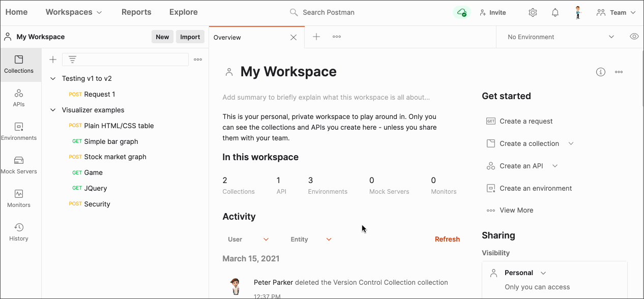644x299 pixels.
Task: Open the Reports menu item
Action: (136, 12)
